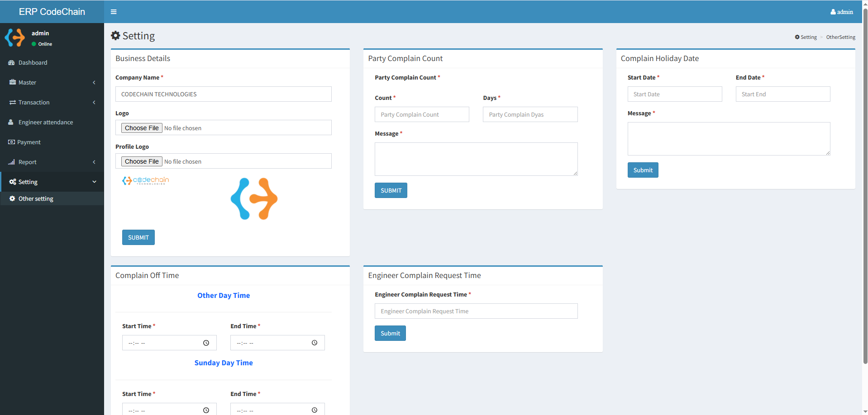The width and height of the screenshot is (868, 415).
Task: Click the Payment money icon in sidebar
Action: pyautogui.click(x=11, y=142)
